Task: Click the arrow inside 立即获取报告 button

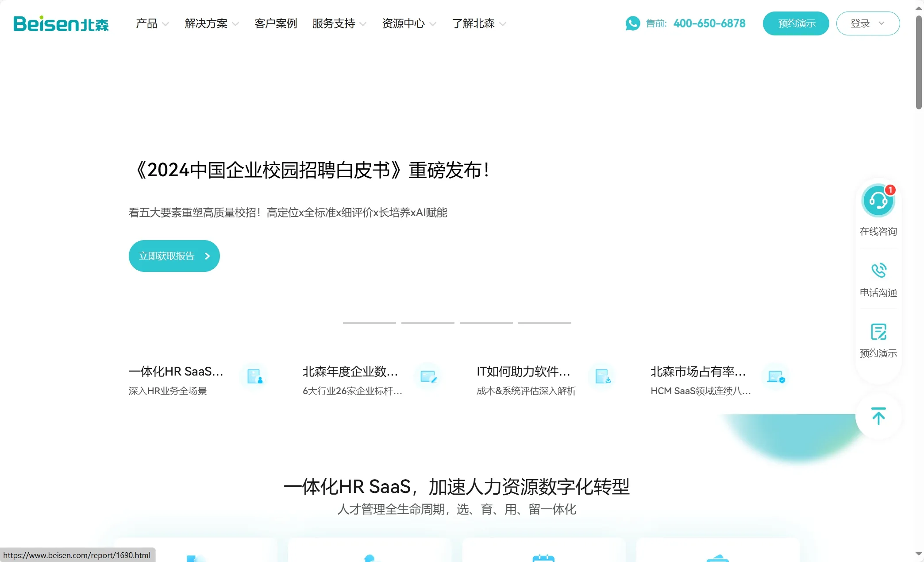Action: (x=207, y=256)
